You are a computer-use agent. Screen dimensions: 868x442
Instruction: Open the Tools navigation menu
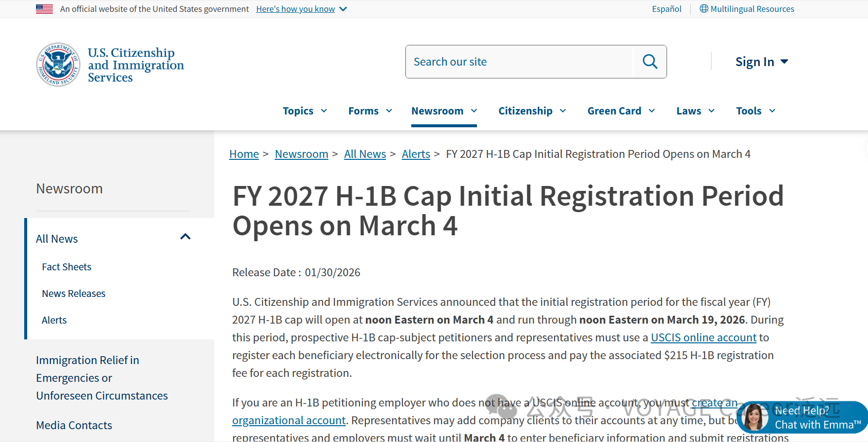coord(755,111)
